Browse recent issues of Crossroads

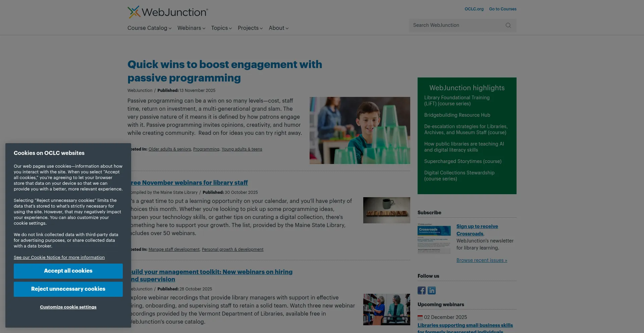tap(482, 260)
